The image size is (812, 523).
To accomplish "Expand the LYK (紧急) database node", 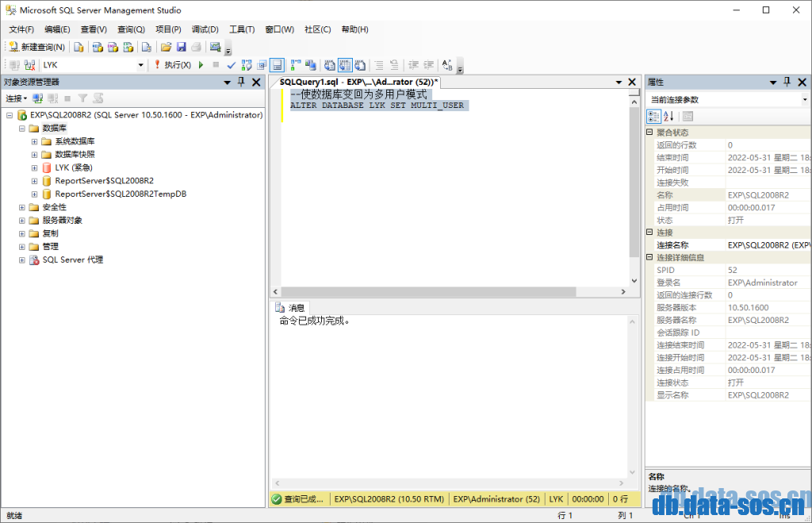I will [x=34, y=168].
